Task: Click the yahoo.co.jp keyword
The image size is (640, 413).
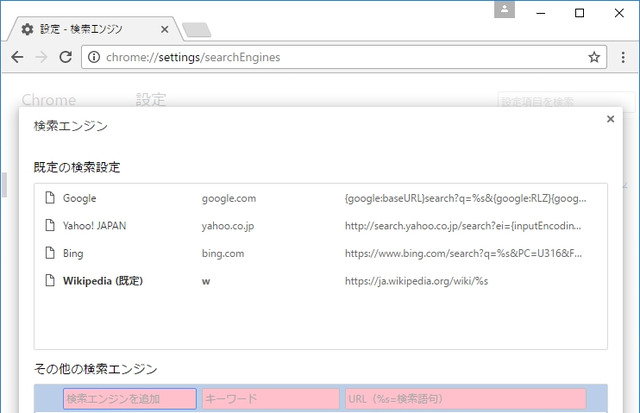Action: 228,226
